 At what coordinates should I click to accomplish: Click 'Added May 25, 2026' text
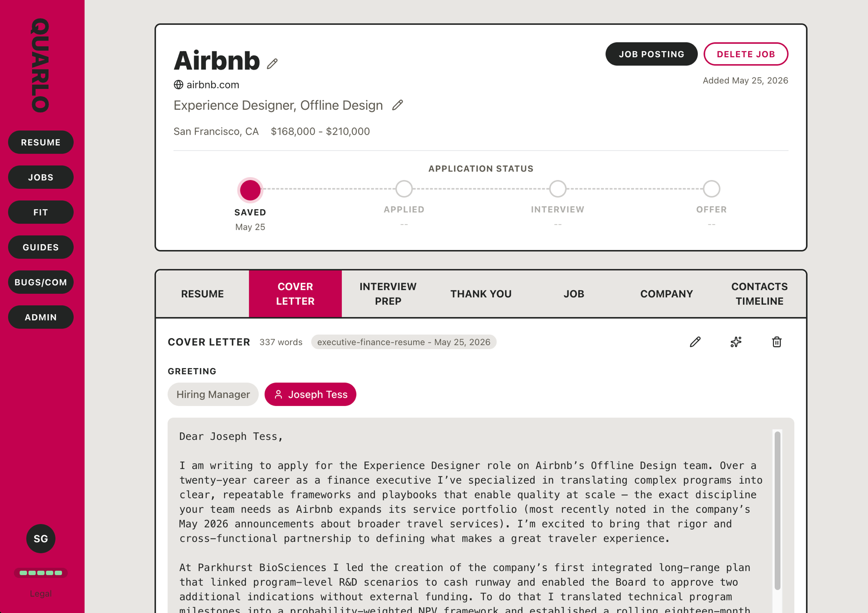coord(745,80)
